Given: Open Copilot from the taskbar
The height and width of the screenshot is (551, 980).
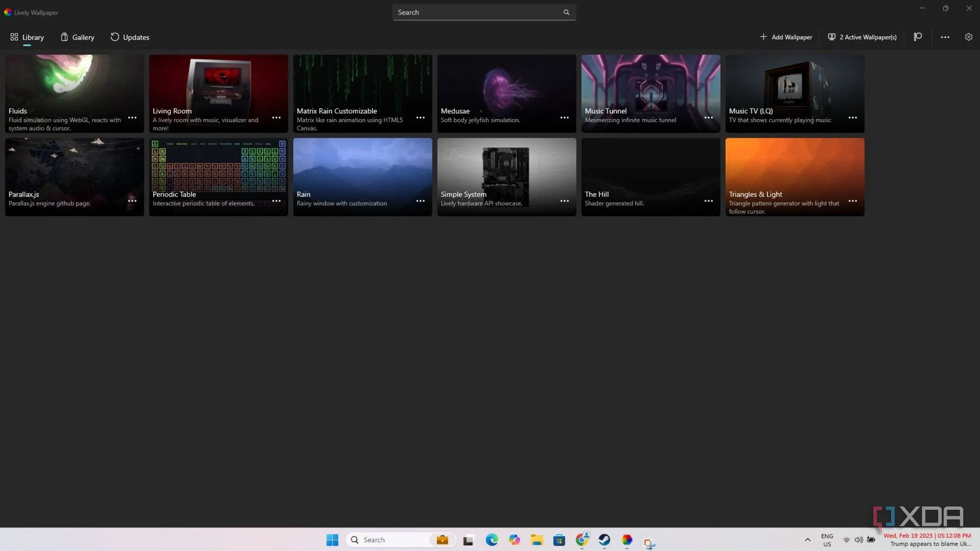Looking at the screenshot, I should pos(514,540).
